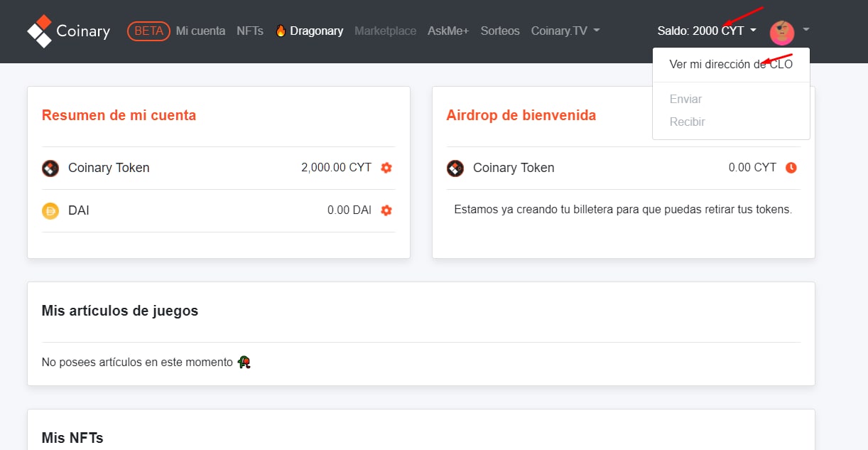Click the No posees artículos message
The height and width of the screenshot is (450, 868).
click(137, 363)
